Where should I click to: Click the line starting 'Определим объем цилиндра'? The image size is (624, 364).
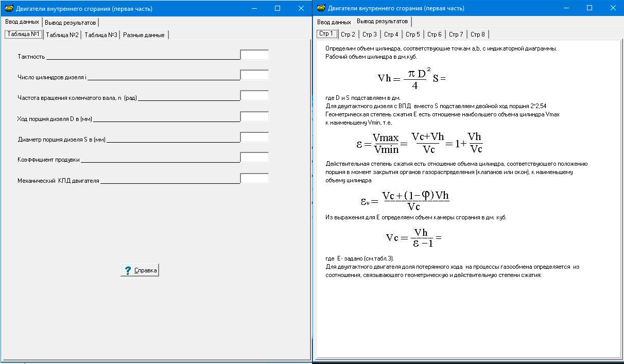coord(441,48)
